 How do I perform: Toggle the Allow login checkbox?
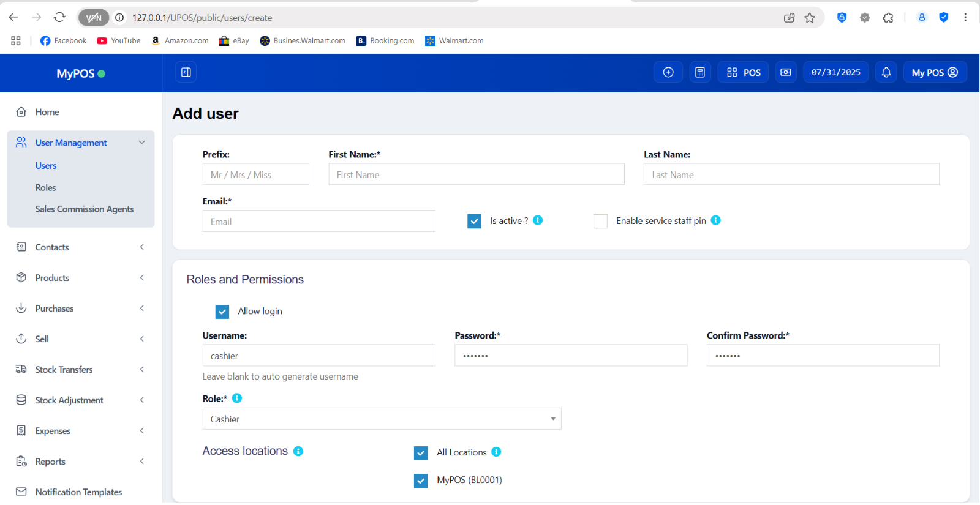click(x=222, y=312)
